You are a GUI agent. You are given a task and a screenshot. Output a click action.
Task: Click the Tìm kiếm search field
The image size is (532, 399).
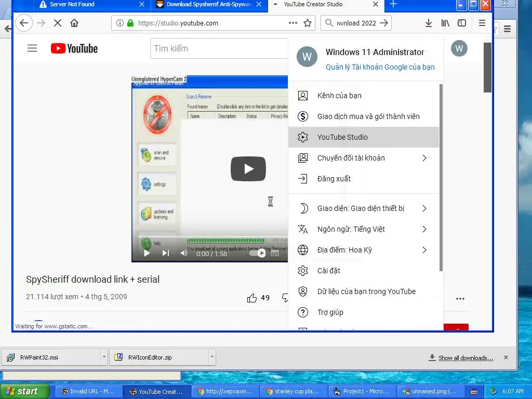point(219,48)
